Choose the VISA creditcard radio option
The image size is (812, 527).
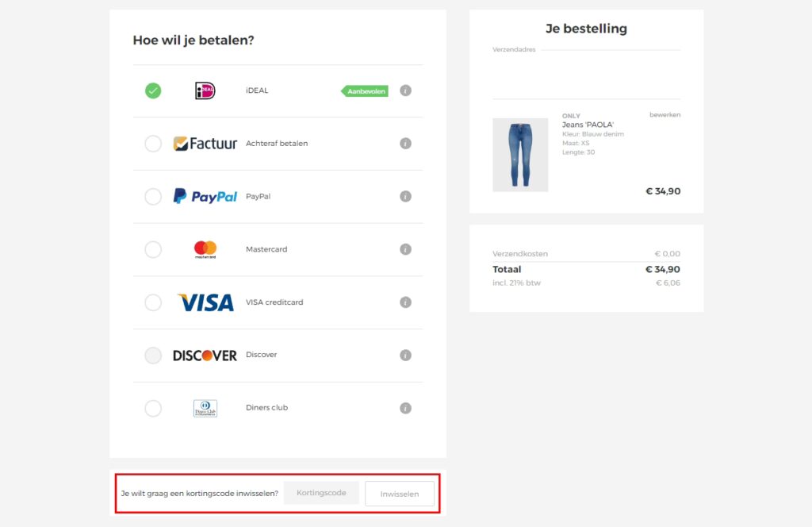153,302
